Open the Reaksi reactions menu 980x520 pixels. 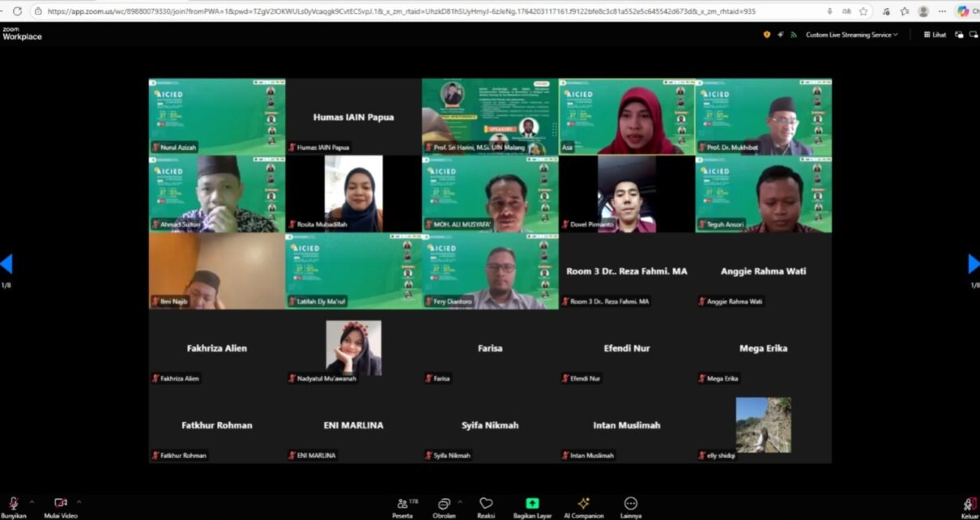coord(486,504)
